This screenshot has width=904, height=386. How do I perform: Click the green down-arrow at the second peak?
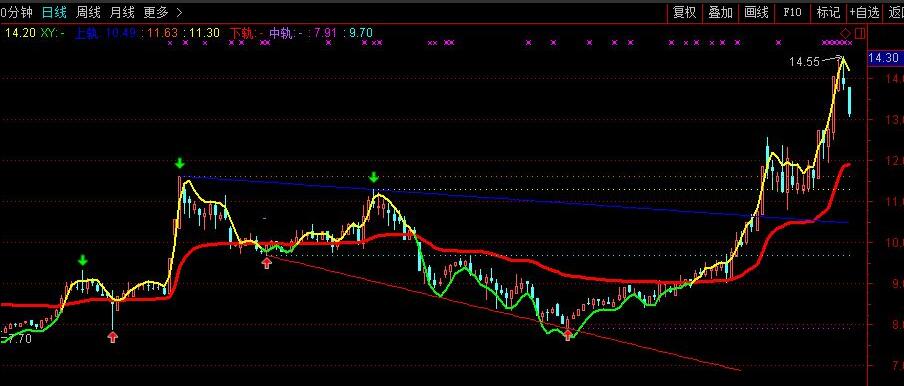(374, 177)
